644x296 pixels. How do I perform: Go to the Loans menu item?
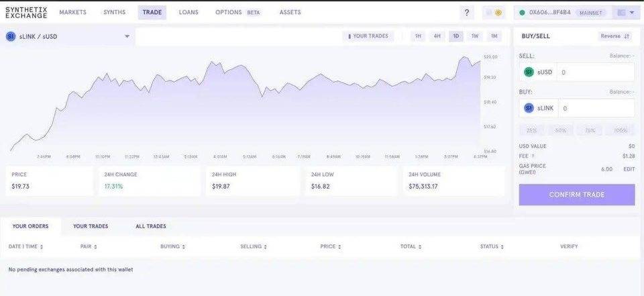tap(189, 12)
